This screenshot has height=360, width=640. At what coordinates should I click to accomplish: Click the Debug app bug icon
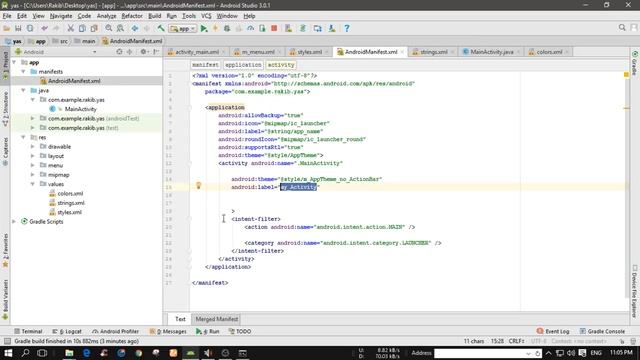pyautogui.click(x=227, y=28)
